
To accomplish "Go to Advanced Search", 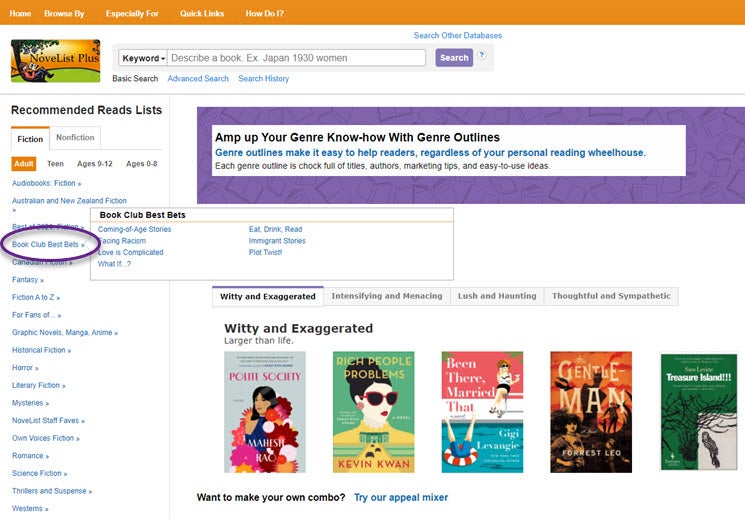I will coord(198,78).
